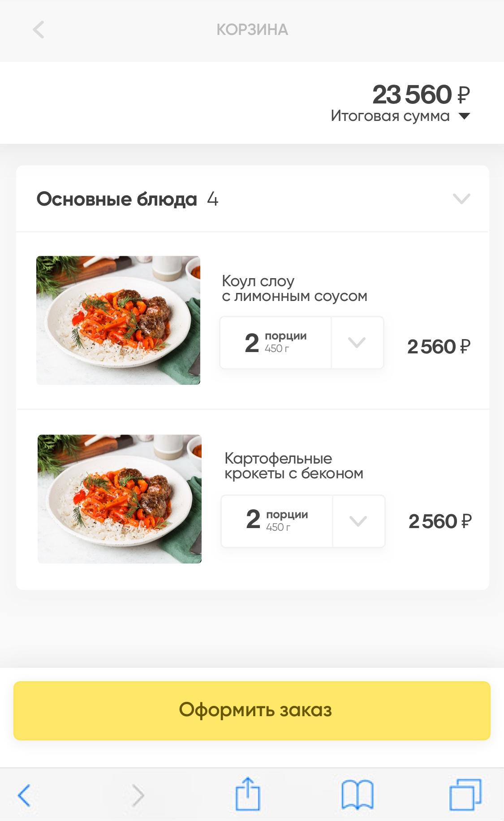The width and height of the screenshot is (504, 821).
Task: Go back using the Safari back arrow
Action: (24, 795)
